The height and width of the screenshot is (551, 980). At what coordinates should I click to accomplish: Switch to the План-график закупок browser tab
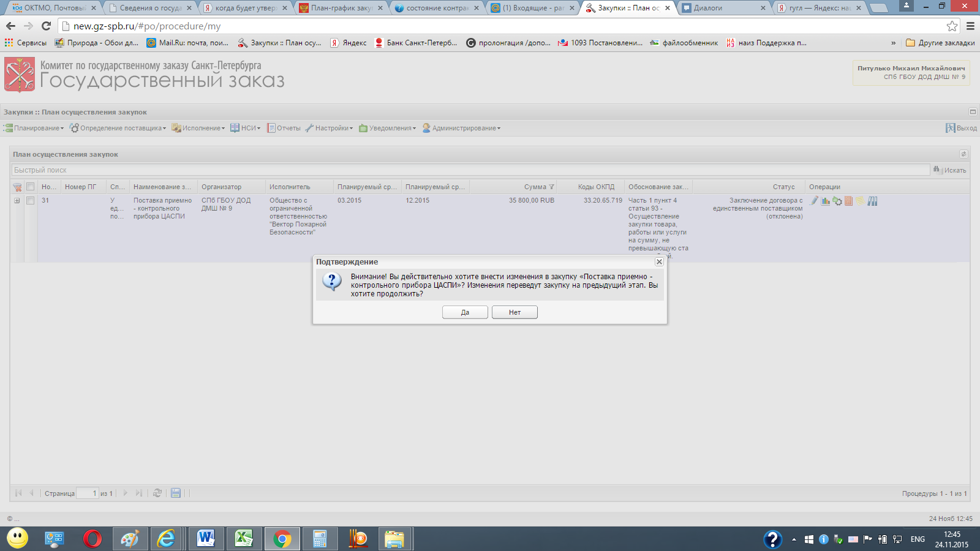(342, 8)
